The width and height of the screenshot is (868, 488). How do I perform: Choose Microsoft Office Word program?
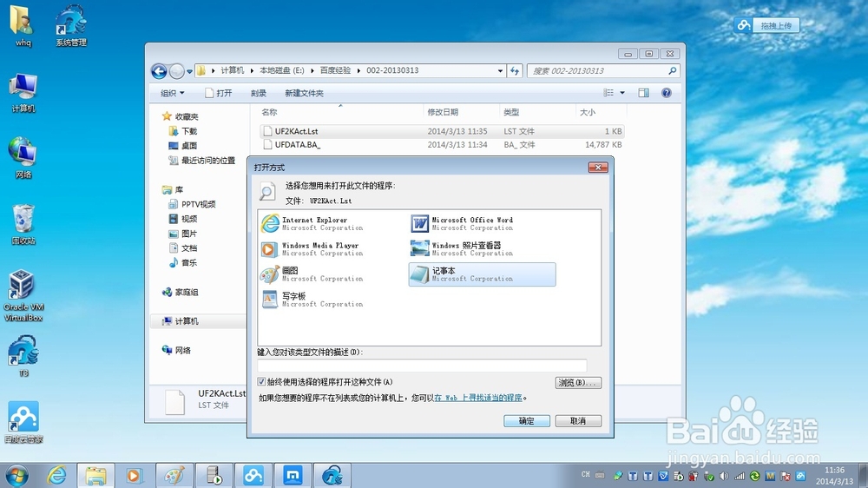463,223
